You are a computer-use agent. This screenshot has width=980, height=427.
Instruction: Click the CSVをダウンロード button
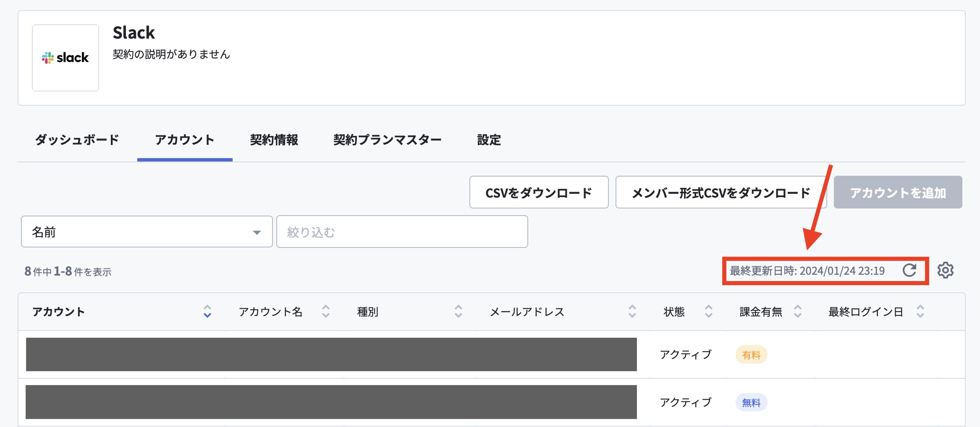point(539,193)
